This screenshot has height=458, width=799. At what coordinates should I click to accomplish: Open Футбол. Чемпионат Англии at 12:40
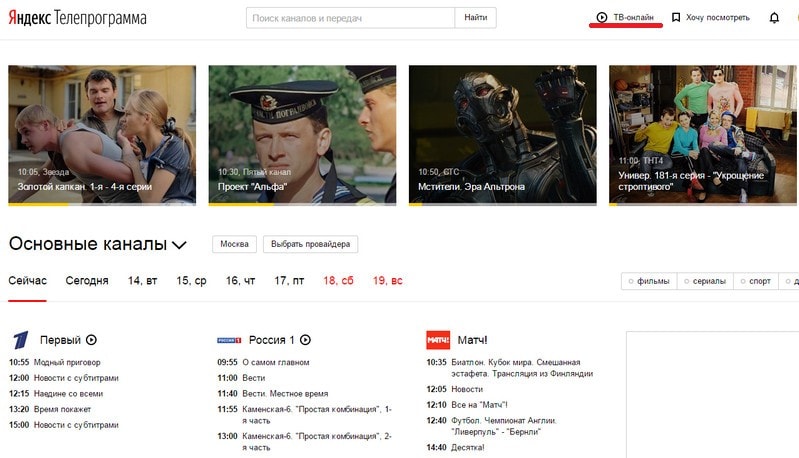(x=503, y=426)
